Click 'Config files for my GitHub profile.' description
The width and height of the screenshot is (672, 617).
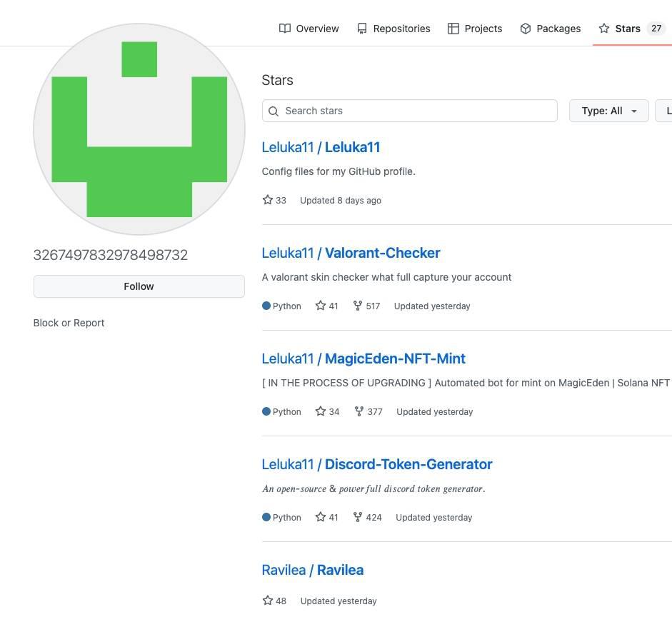(x=338, y=171)
